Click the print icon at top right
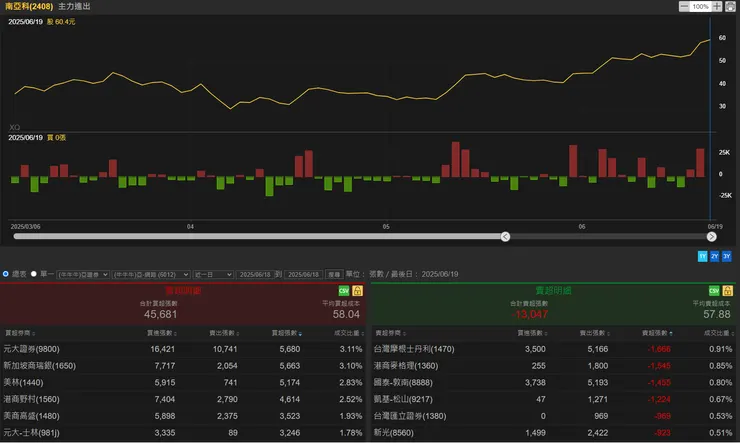Image resolution: width=740 pixels, height=443 pixels. 731,6
